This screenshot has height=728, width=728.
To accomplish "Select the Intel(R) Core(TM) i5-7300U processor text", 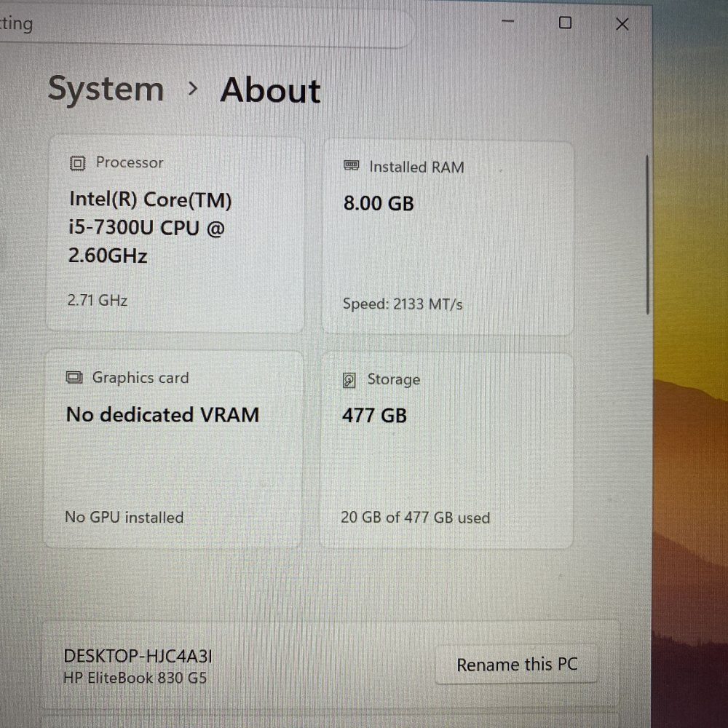I will tap(151, 227).
